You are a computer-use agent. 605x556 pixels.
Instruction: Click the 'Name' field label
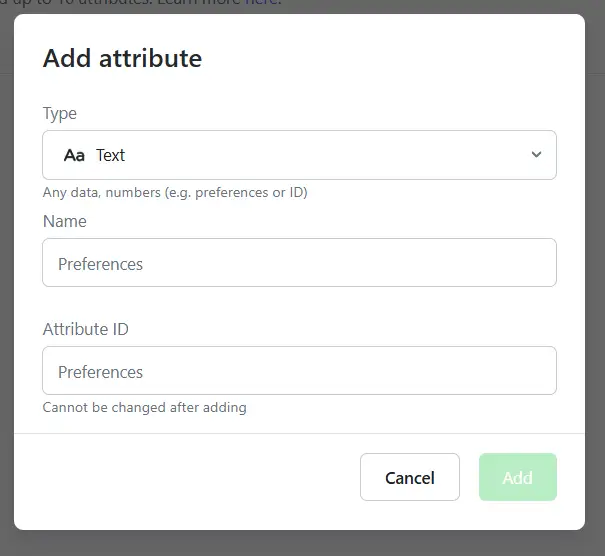[65, 221]
